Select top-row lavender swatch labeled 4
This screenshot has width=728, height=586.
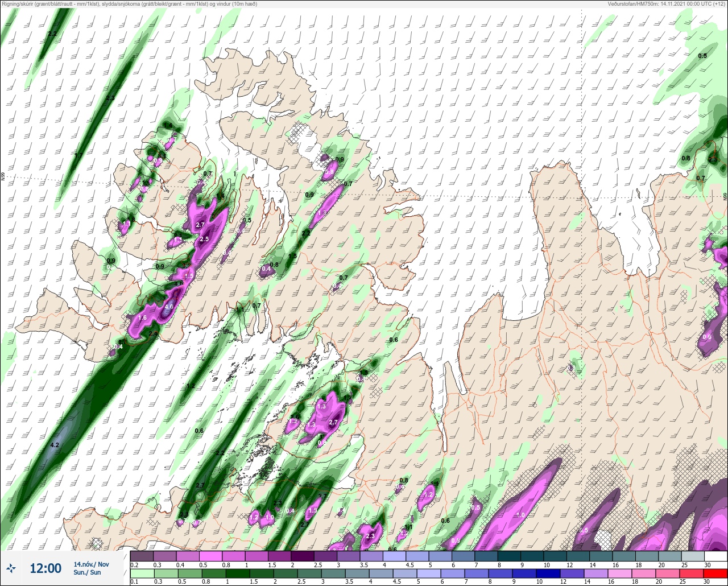[394, 556]
